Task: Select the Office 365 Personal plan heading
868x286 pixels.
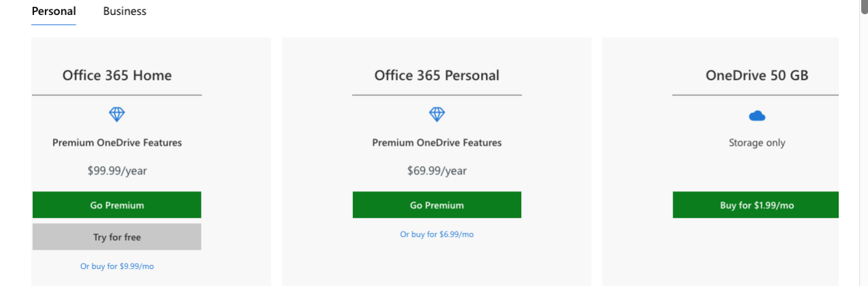Action: 437,76
